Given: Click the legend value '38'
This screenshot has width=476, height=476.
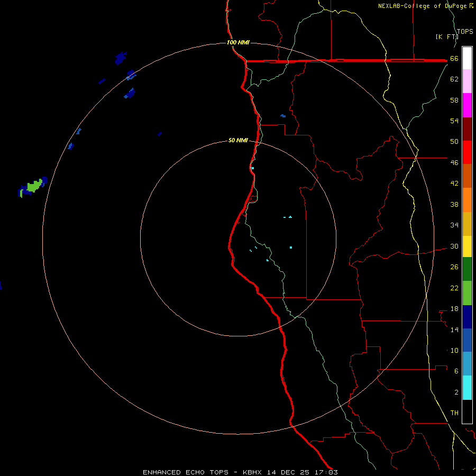Looking at the screenshot, I should (x=454, y=204).
